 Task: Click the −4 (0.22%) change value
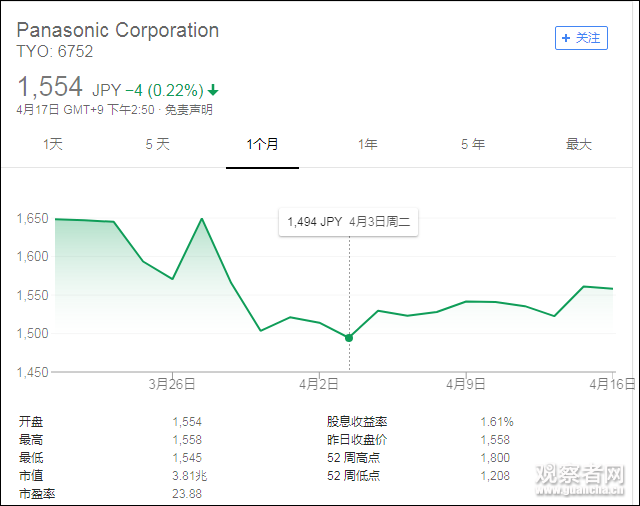pyautogui.click(x=164, y=90)
